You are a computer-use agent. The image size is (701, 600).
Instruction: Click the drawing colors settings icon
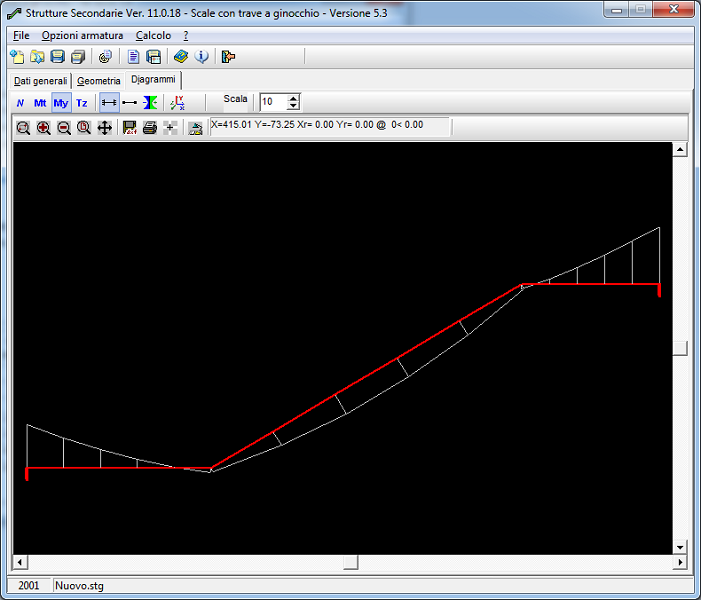pos(195,128)
